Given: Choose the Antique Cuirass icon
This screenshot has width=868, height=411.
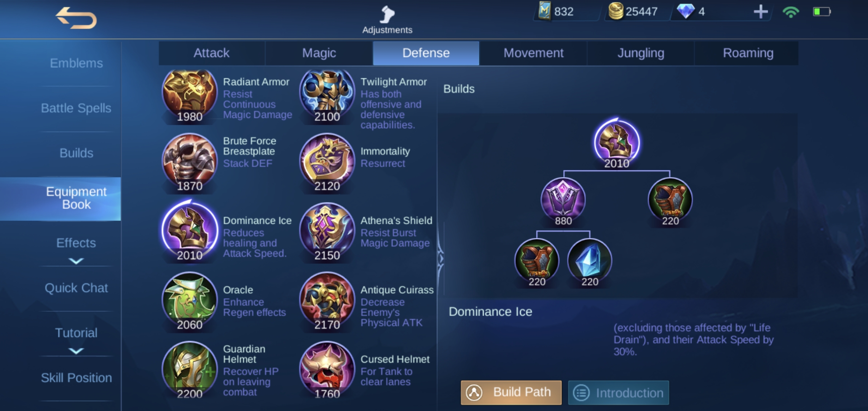Looking at the screenshot, I should [327, 300].
